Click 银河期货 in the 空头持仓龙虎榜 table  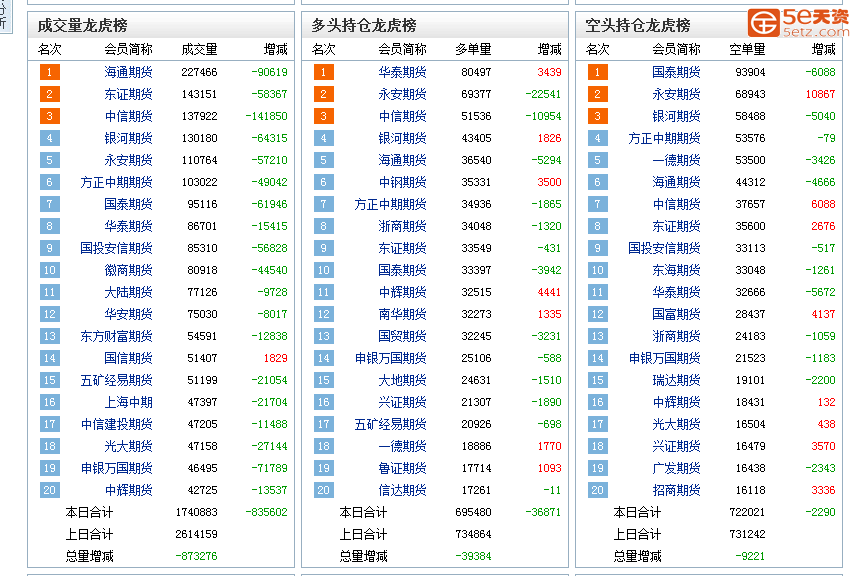coord(676,116)
